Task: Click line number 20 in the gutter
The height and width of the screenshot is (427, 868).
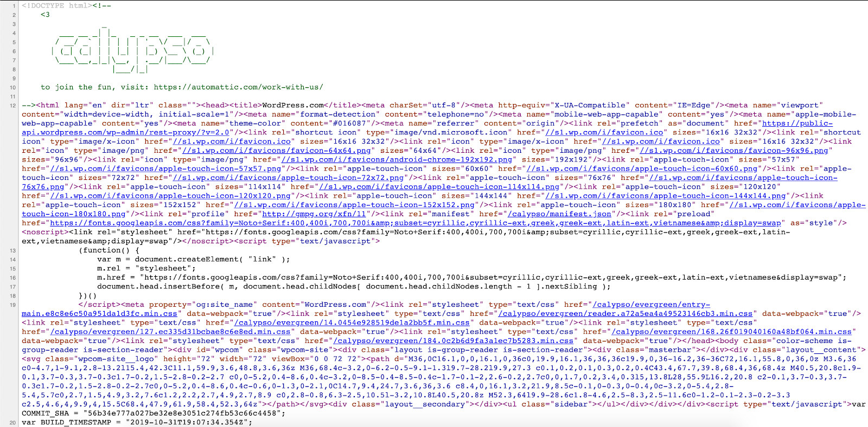Action: click(x=12, y=423)
